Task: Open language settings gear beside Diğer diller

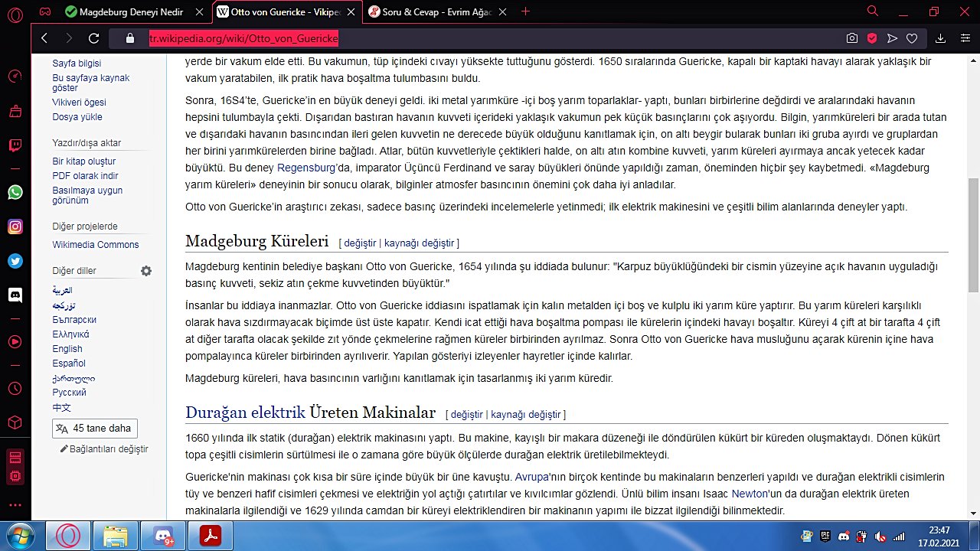Action: (x=146, y=271)
